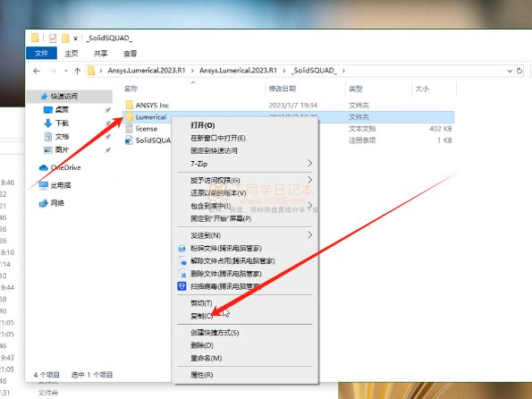Choose 在新窗口中打开(E) in context menu
The height and width of the screenshot is (399, 532).
coord(245,138)
